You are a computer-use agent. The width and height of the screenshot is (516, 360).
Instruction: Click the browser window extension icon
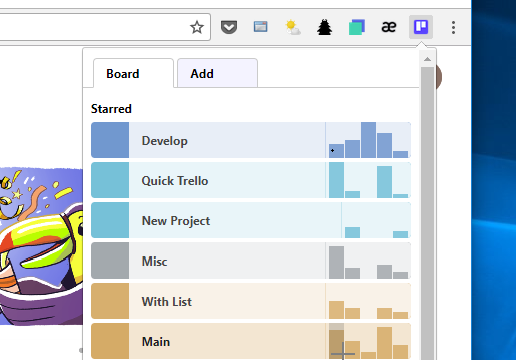pyautogui.click(x=260, y=27)
